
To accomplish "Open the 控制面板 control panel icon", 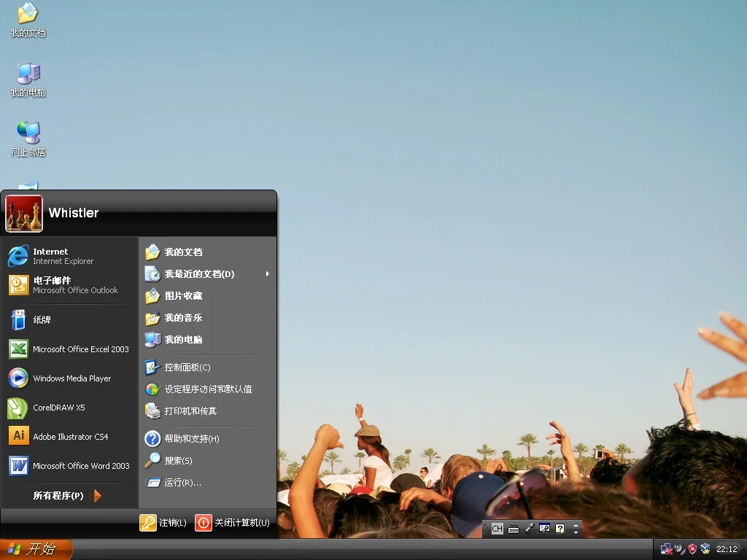I will (152, 367).
